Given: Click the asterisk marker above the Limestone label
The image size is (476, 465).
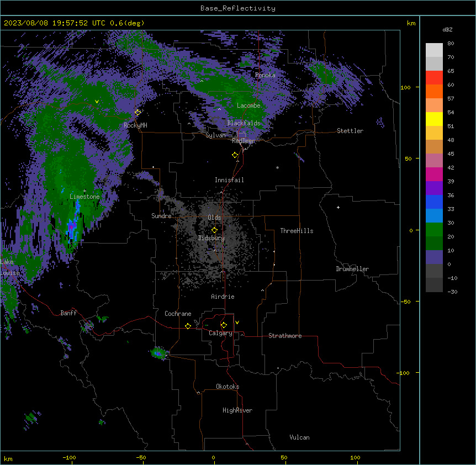Looking at the screenshot, I should click(84, 191).
